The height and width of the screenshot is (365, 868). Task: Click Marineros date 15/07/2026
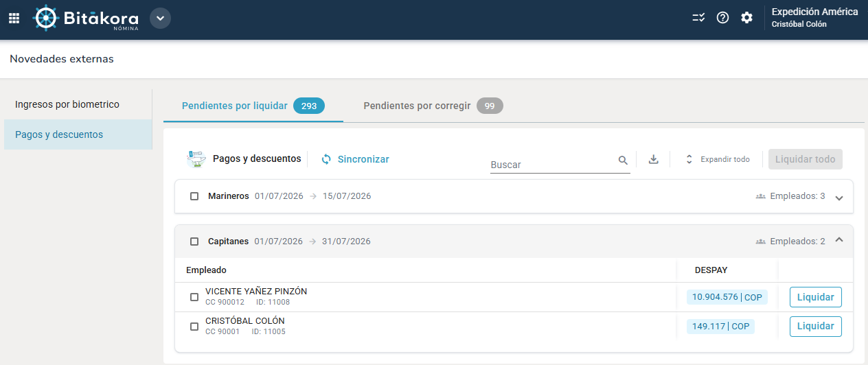point(347,196)
